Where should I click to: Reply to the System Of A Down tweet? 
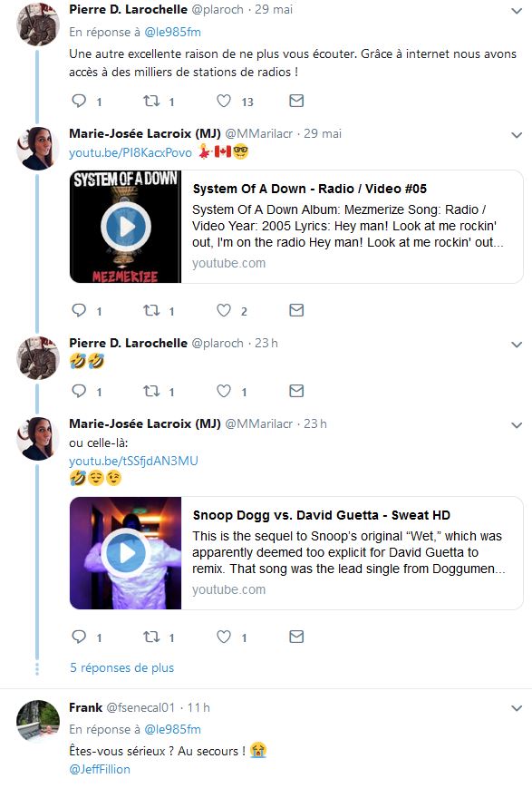pyautogui.click(x=79, y=310)
